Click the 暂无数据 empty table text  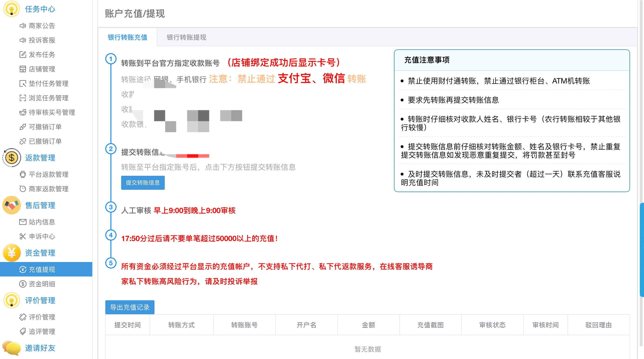pyautogui.click(x=367, y=349)
